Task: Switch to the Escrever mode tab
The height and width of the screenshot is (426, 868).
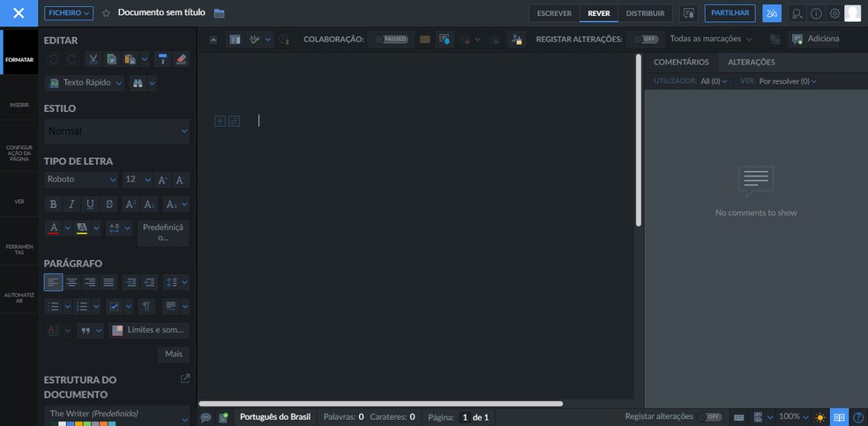Action: (x=554, y=13)
